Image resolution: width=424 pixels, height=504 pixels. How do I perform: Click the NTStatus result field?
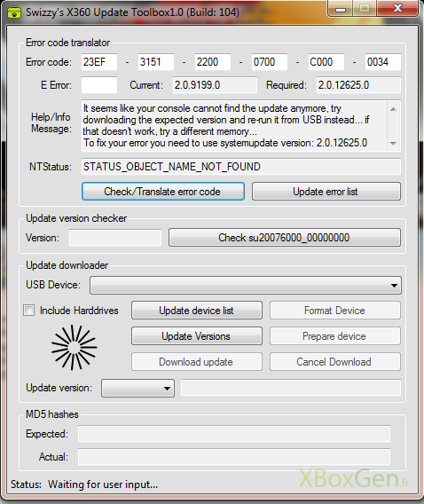241,167
